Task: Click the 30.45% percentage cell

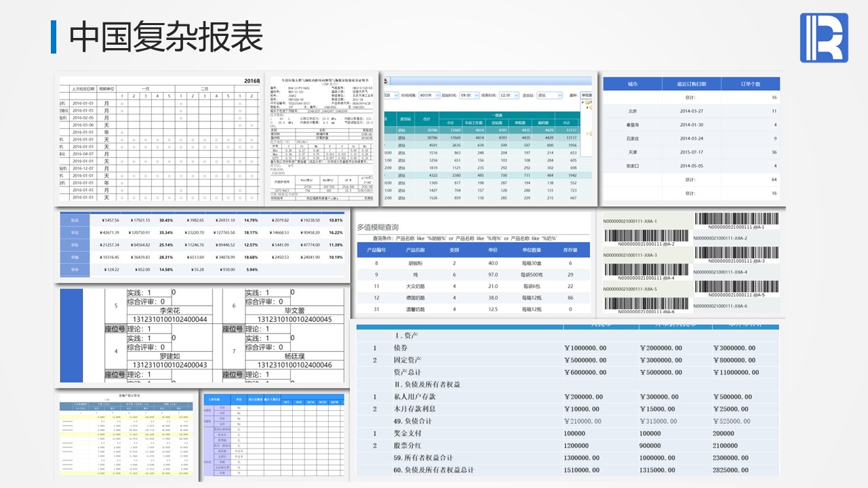Action: tap(166, 220)
